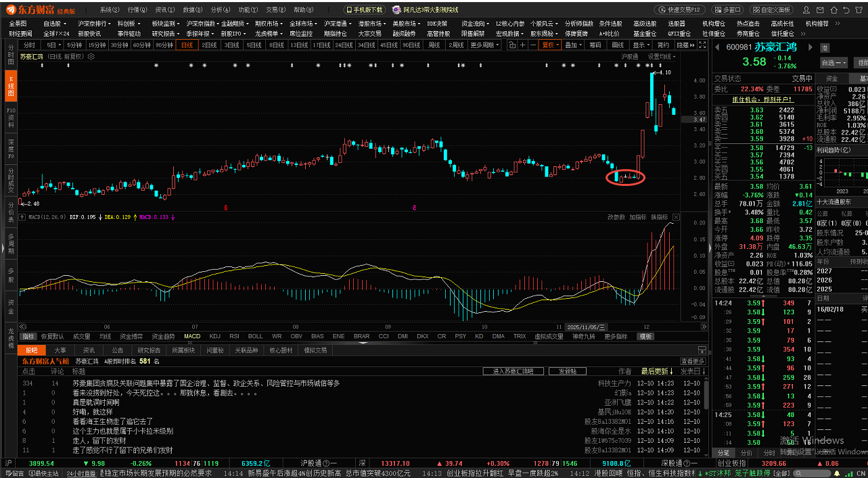Expand the 自选 dropdown button
The width and height of the screenshot is (868, 478).
coord(833,62)
